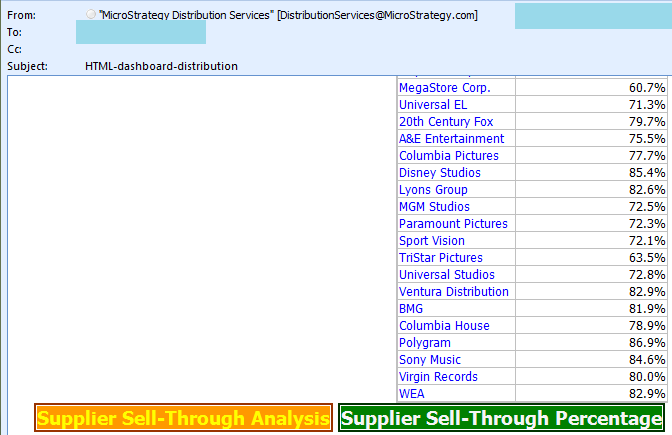Open the Paramount Pictures link
This screenshot has height=435, width=672.
pyautogui.click(x=453, y=224)
